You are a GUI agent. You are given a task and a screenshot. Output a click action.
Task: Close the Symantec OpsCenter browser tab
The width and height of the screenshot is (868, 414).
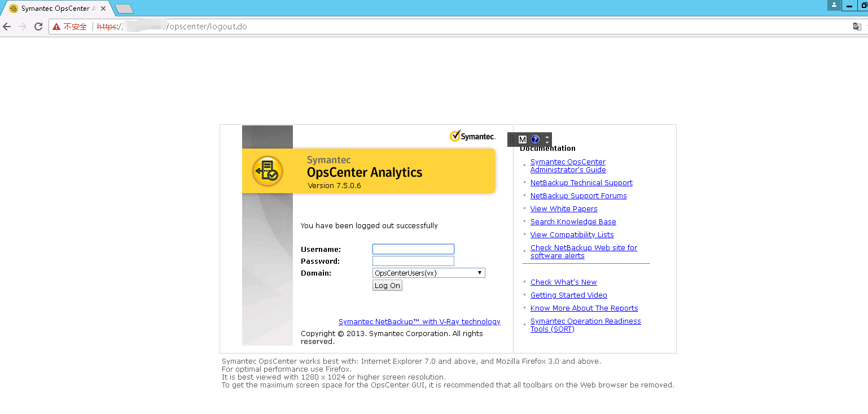(x=103, y=8)
